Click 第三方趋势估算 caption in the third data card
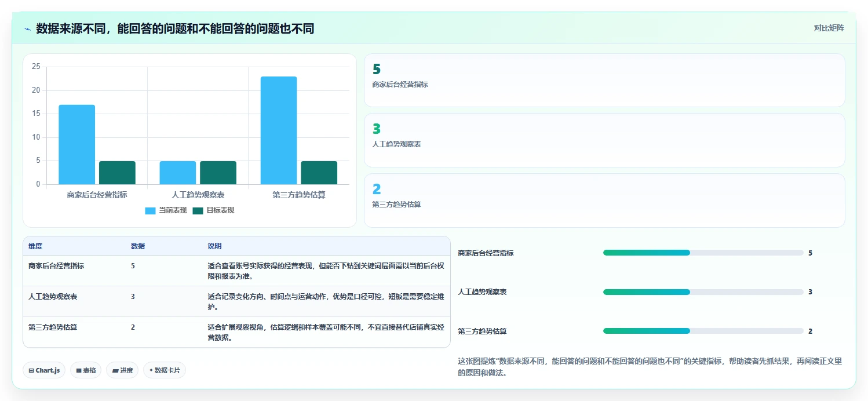 point(396,205)
